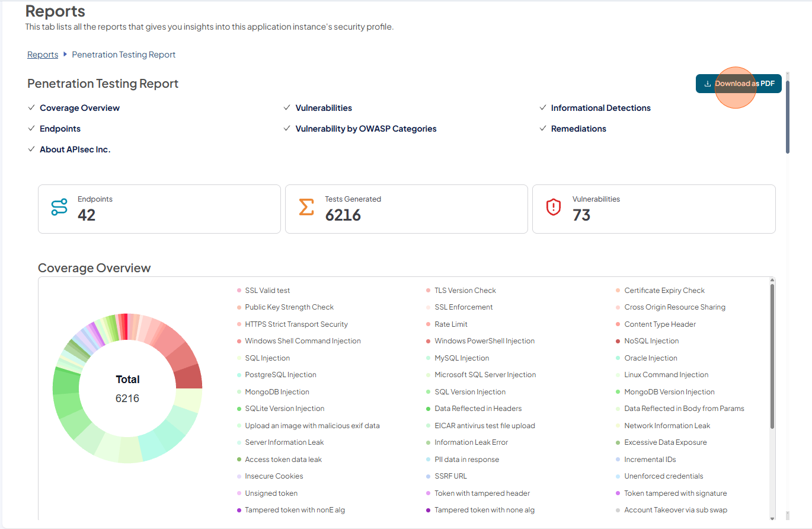The height and width of the screenshot is (529, 812).
Task: Select Microsoft SQL Server Injection in the legend
Action: [x=481, y=375]
